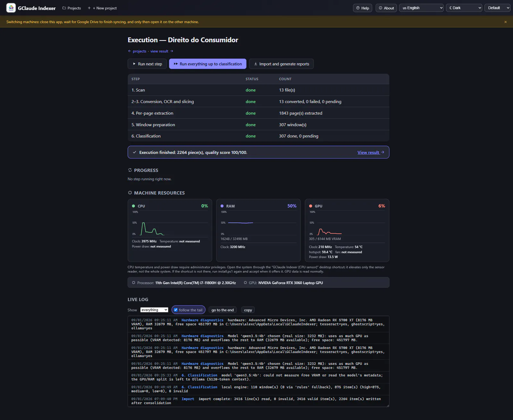Click the chip icon beside GPU name
513x420 pixels.
[245, 283]
